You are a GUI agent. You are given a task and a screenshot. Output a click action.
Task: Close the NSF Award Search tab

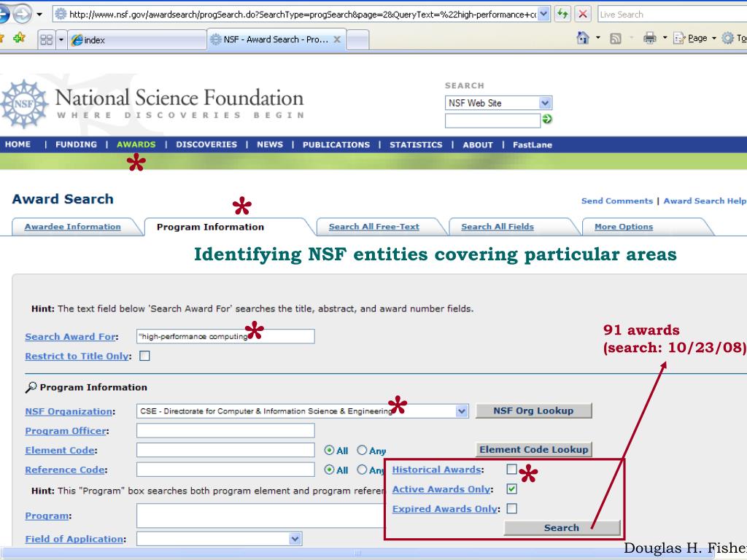click(x=337, y=39)
